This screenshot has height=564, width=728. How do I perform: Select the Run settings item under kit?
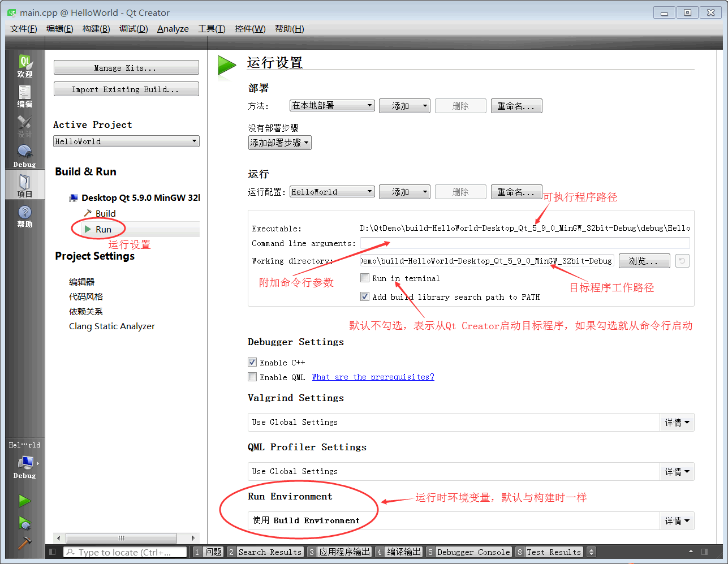click(x=104, y=229)
